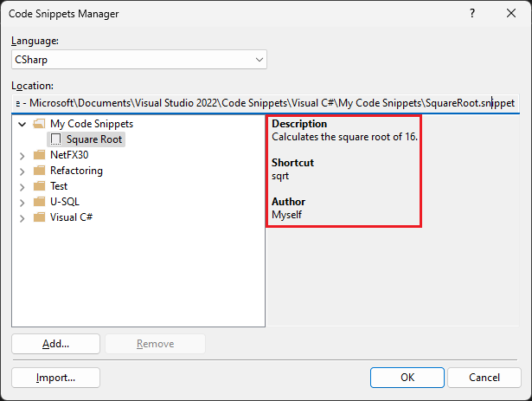Click the dialog Help question mark
This screenshot has width=532, height=401.
(472, 14)
